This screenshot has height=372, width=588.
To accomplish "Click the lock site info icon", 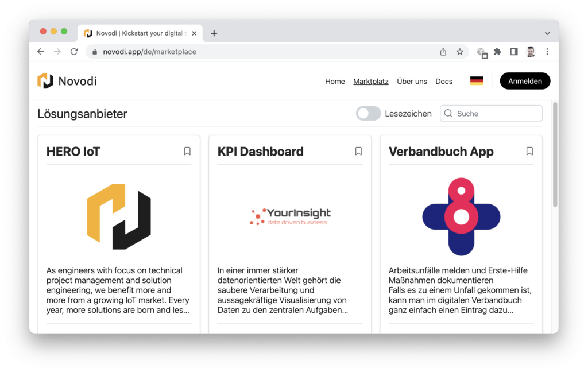I will click(x=95, y=52).
